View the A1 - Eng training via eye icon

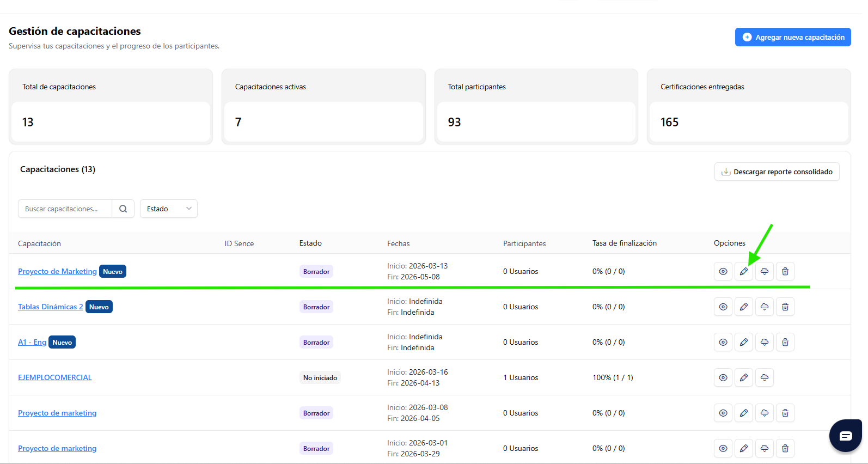point(723,342)
